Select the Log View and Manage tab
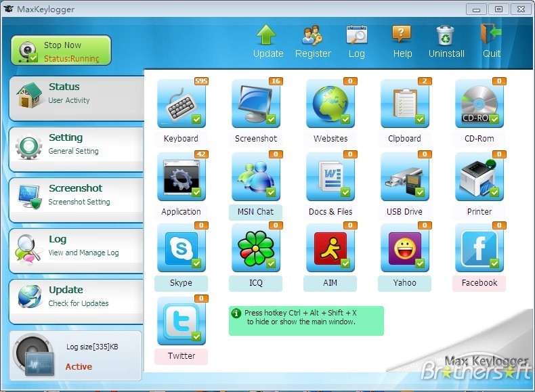Screen dimensions: 535x392 click(77, 251)
